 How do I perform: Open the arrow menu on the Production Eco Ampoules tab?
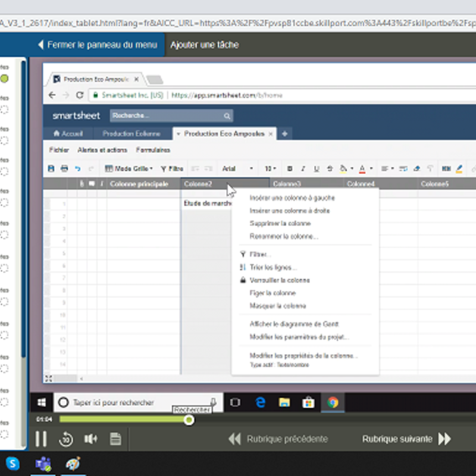tap(178, 134)
